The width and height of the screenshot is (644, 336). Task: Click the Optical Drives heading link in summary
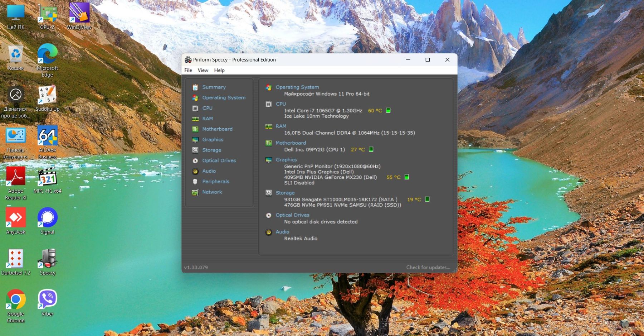292,215
